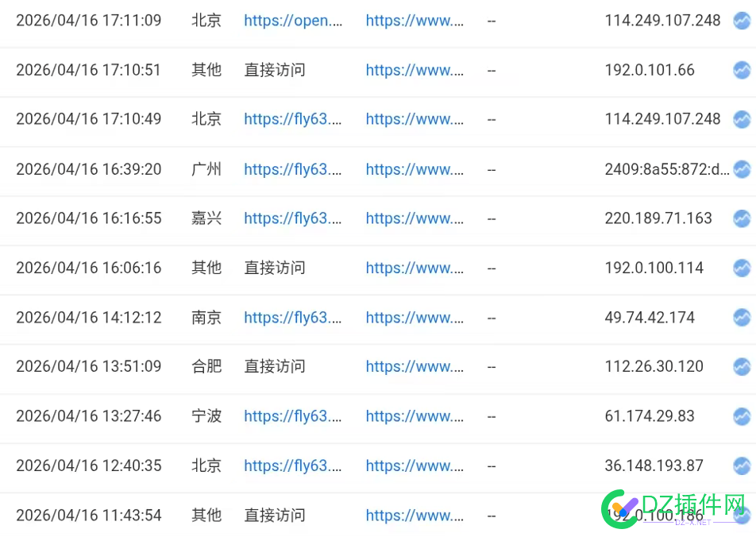Open visit icon on the bottom 11:43:54 row
Viewport: 756px width, 537px height.
pyautogui.click(x=743, y=515)
